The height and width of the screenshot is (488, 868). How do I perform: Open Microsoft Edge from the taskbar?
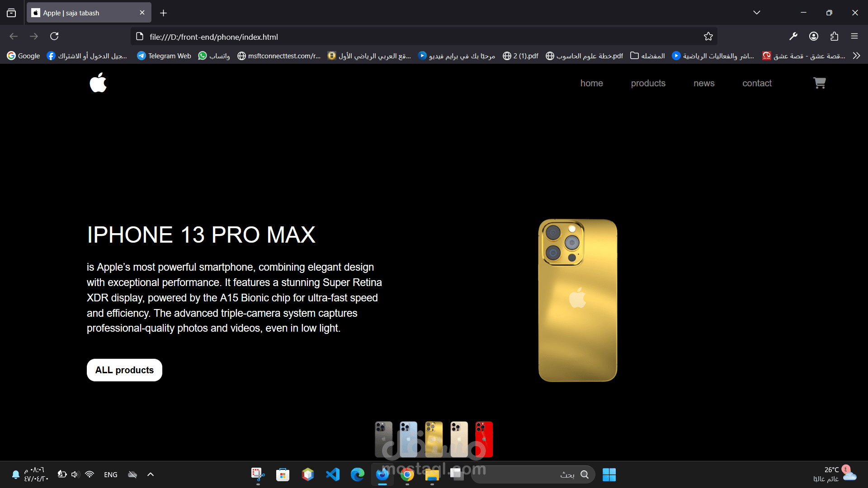(x=357, y=474)
